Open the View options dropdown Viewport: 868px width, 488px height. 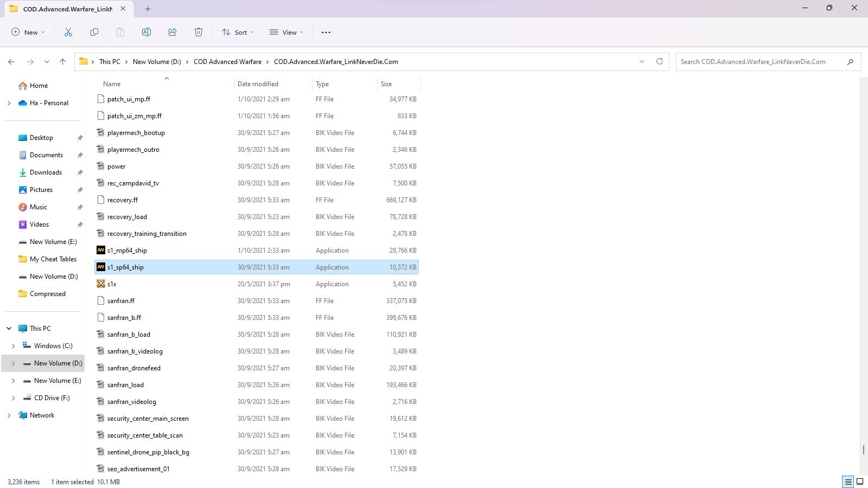286,32
